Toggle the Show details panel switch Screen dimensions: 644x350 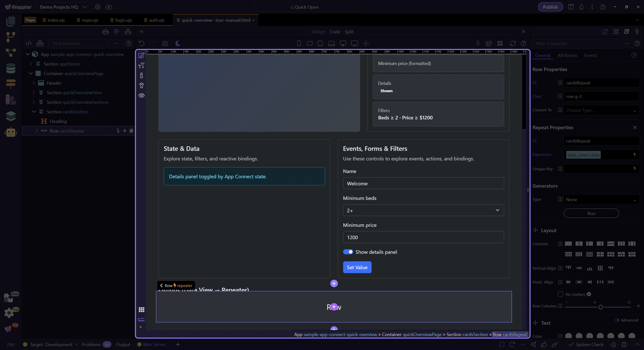click(x=348, y=252)
